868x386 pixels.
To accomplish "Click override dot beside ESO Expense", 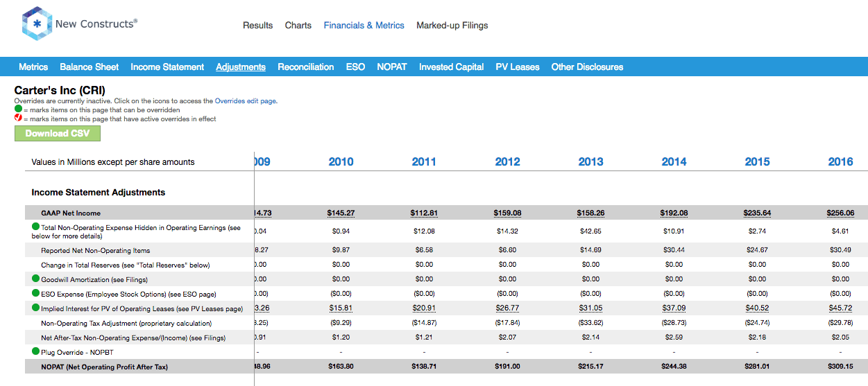I will click(36, 293).
